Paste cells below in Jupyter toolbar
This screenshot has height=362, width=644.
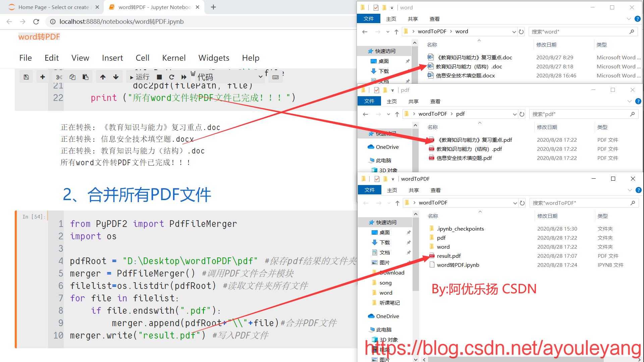click(x=86, y=77)
